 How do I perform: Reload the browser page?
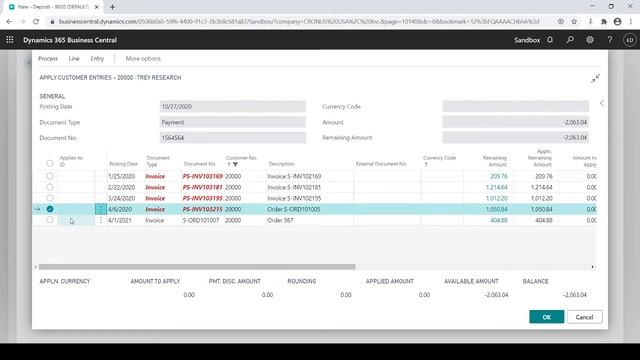tap(36, 22)
